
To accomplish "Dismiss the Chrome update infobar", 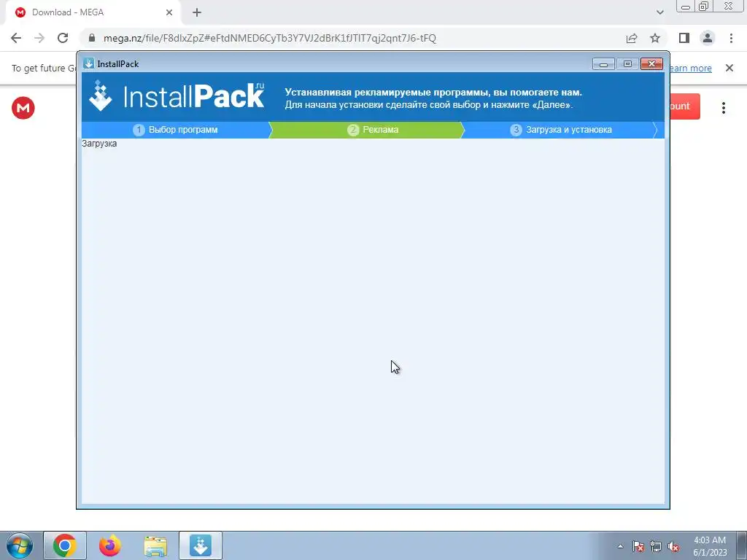I will tap(729, 68).
